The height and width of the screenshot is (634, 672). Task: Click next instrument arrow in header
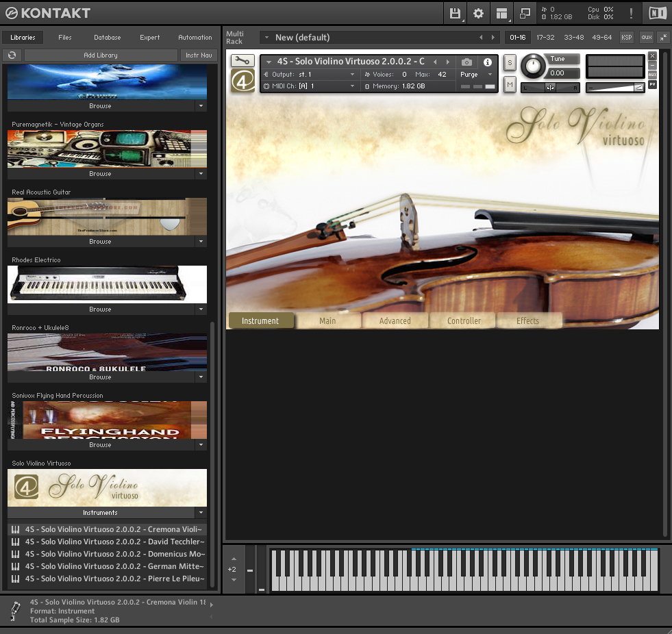(448, 62)
